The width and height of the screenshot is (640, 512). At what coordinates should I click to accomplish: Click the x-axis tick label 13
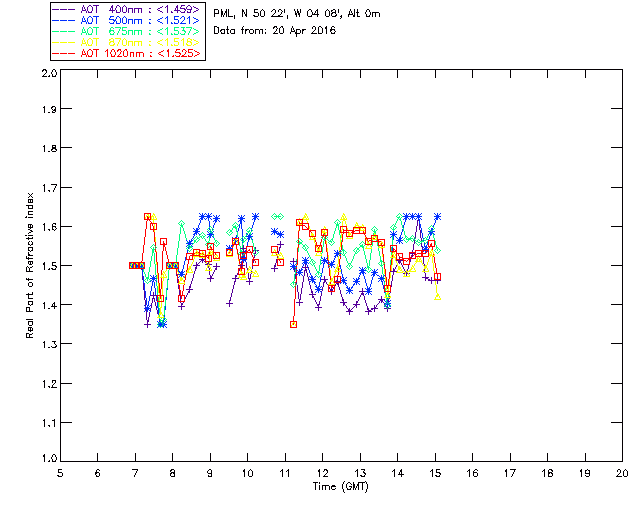pos(360,473)
